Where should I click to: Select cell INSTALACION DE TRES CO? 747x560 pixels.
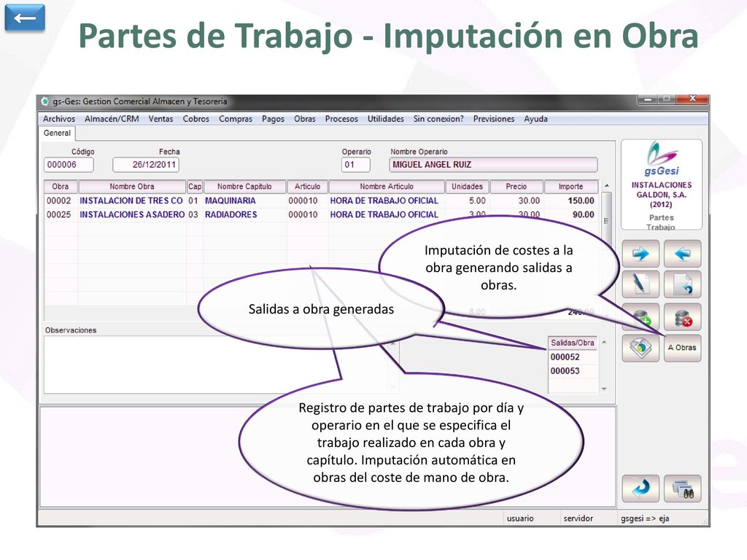[131, 201]
